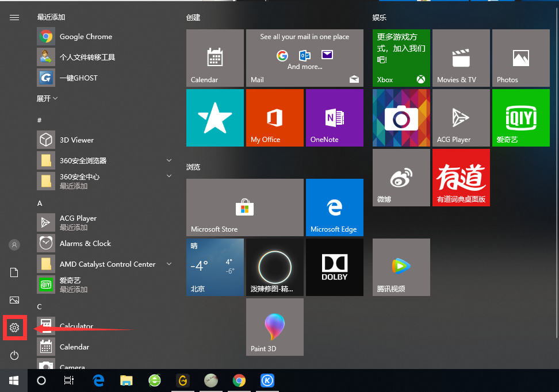Click the Power button icon in the sidebar
The height and width of the screenshot is (392, 559).
(x=14, y=355)
